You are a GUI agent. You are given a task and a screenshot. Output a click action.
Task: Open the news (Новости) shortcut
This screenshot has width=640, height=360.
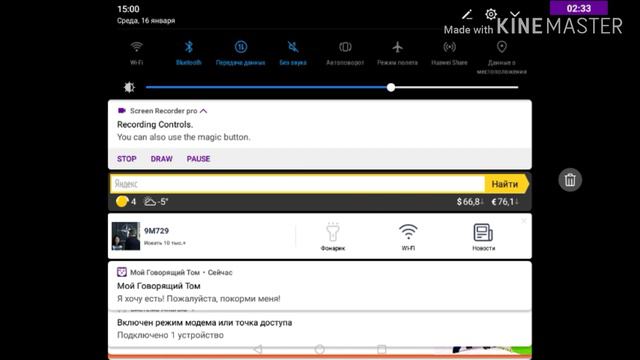coord(484,237)
